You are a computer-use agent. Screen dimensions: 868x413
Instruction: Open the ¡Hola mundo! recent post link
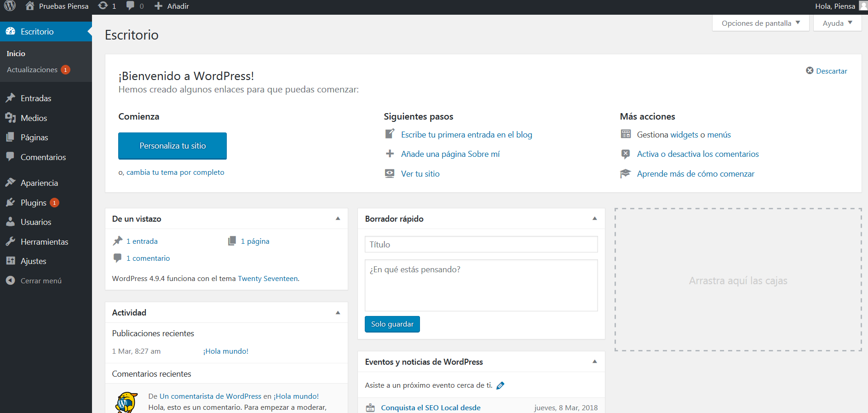click(x=226, y=351)
